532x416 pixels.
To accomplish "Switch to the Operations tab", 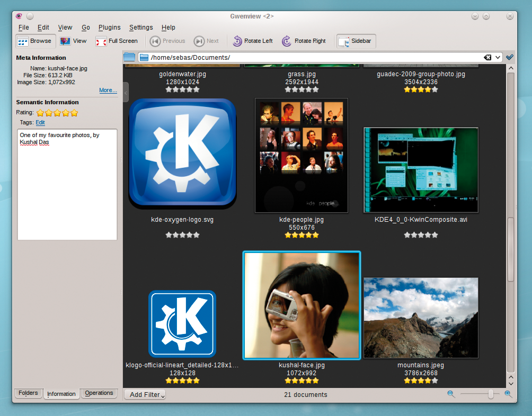I will tap(99, 393).
